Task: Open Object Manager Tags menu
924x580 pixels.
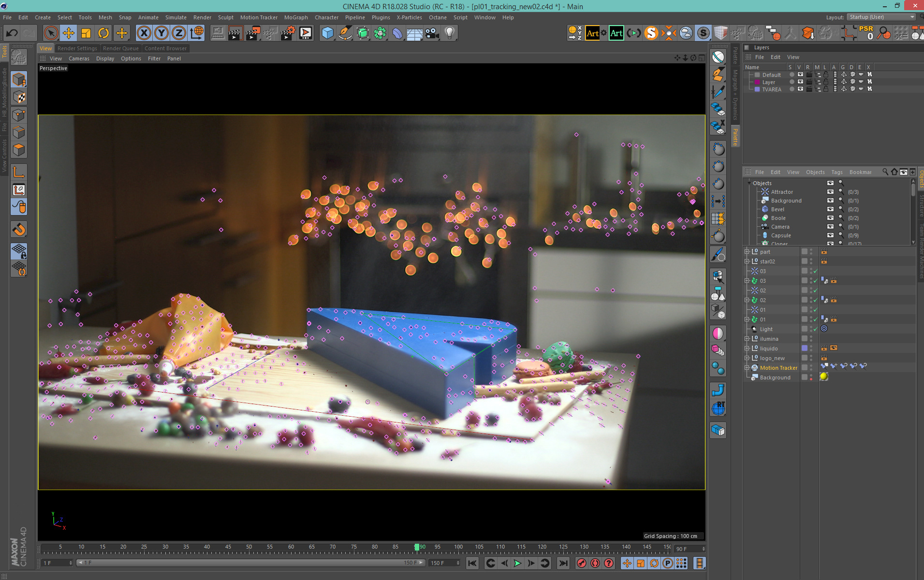Action: coord(837,172)
